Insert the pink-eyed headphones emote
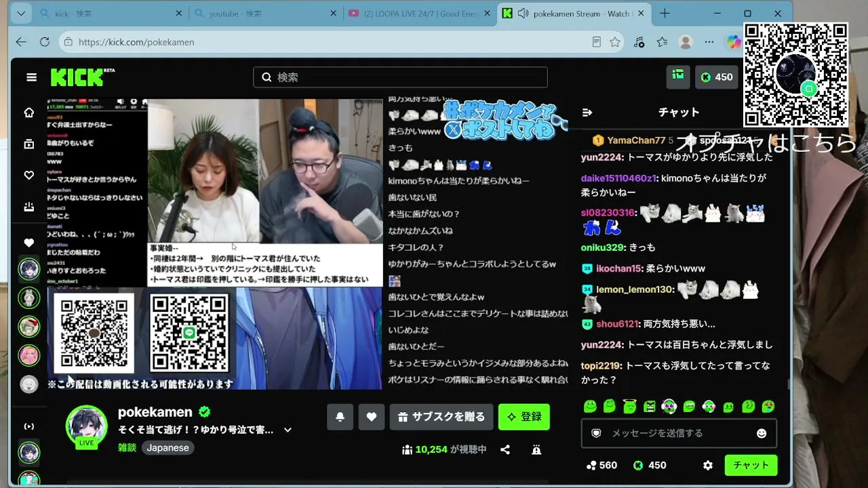Image resolution: width=868 pixels, height=488 pixels. [669, 407]
